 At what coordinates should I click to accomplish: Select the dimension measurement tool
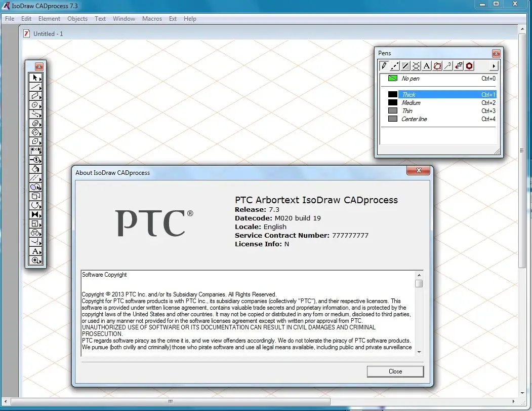[35, 151]
